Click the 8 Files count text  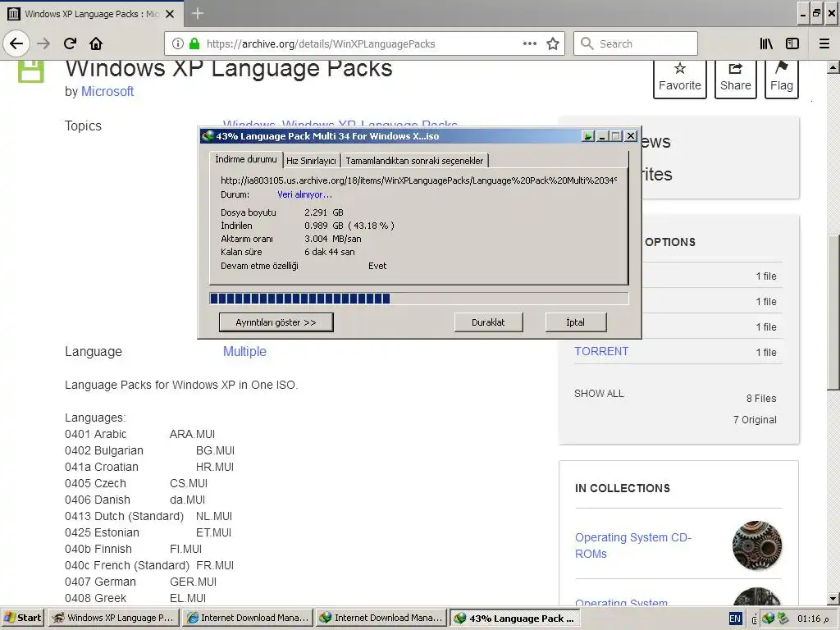(761, 398)
